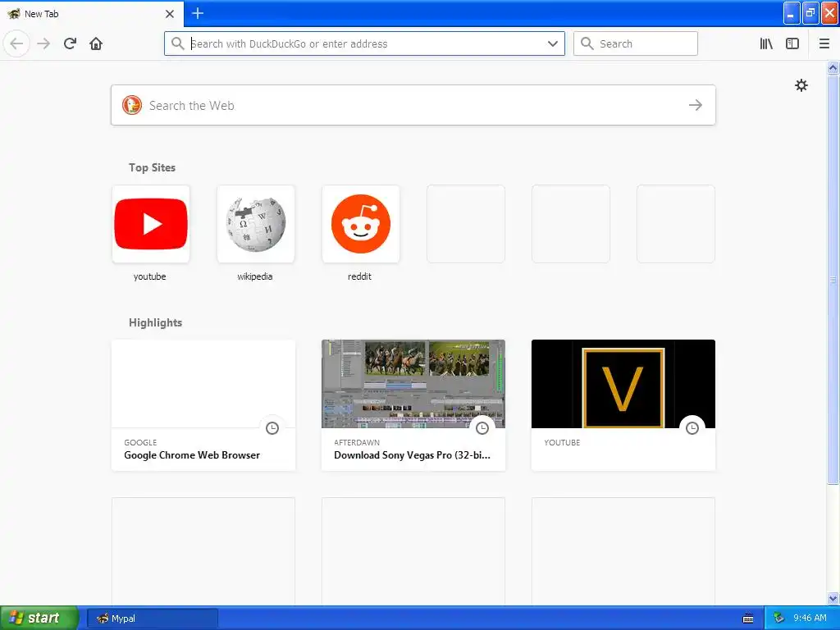Click the youtube label under the tile
The image size is (840, 630).
[149, 276]
